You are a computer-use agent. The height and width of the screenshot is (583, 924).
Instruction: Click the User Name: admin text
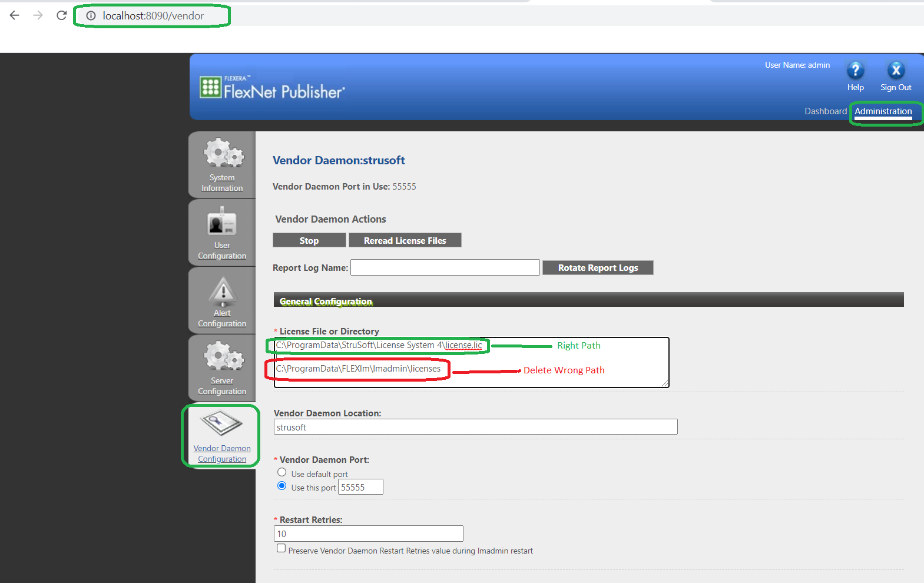pyautogui.click(x=797, y=65)
